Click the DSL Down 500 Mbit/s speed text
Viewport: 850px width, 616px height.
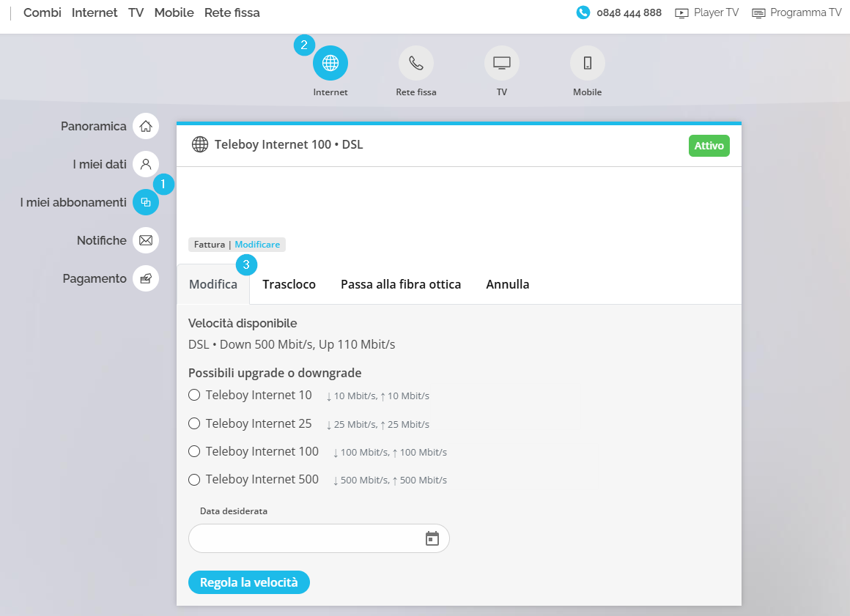(292, 344)
